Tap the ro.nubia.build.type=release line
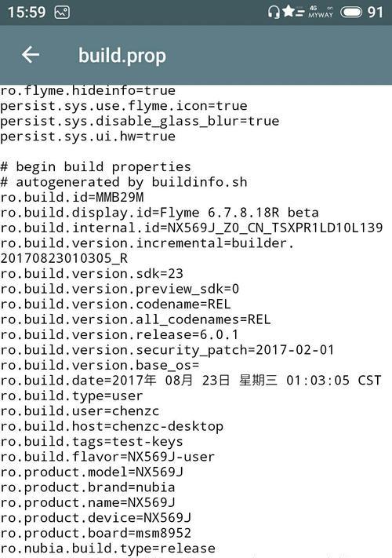This screenshot has height=558, width=392. point(107,549)
